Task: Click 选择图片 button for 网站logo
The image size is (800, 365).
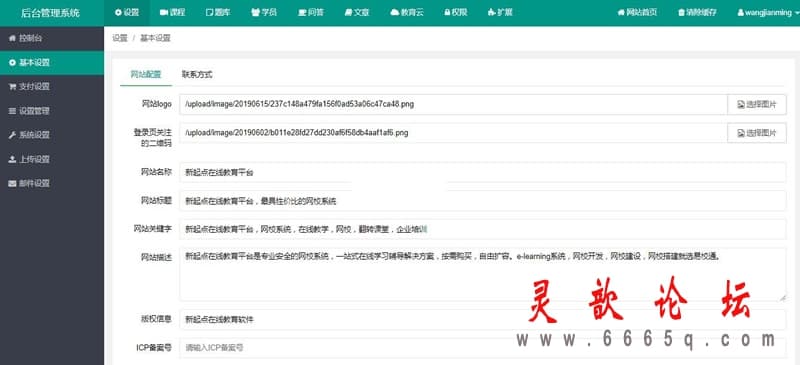Action: point(757,104)
